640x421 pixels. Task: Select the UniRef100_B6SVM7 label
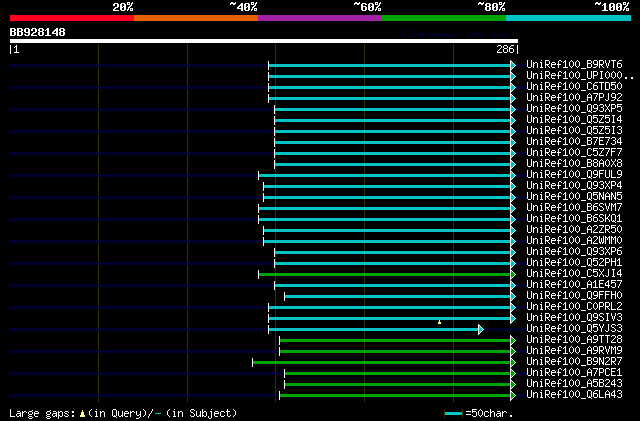(x=574, y=208)
